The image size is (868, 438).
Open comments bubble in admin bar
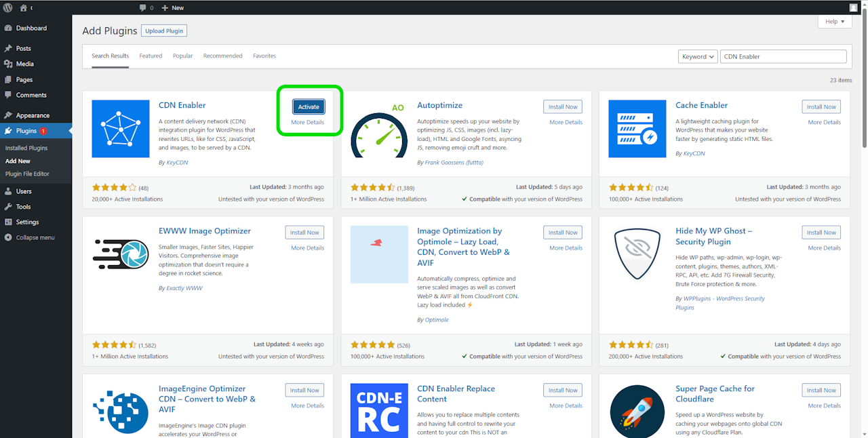(x=146, y=7)
